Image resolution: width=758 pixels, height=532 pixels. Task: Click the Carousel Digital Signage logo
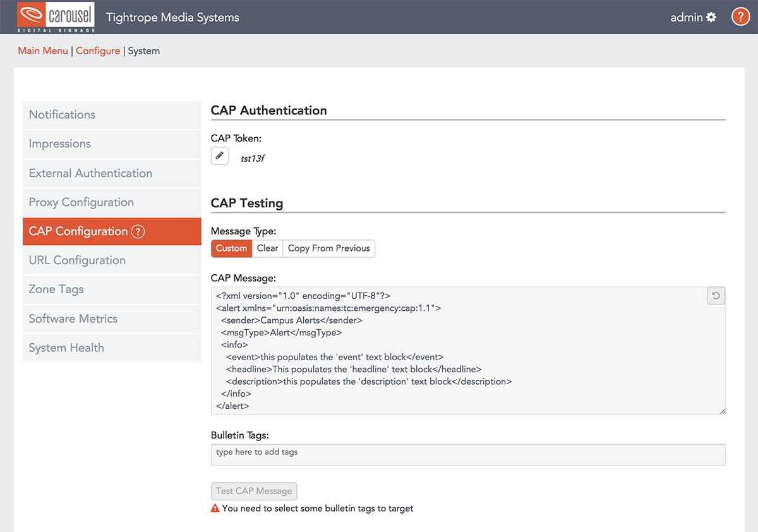pos(56,17)
